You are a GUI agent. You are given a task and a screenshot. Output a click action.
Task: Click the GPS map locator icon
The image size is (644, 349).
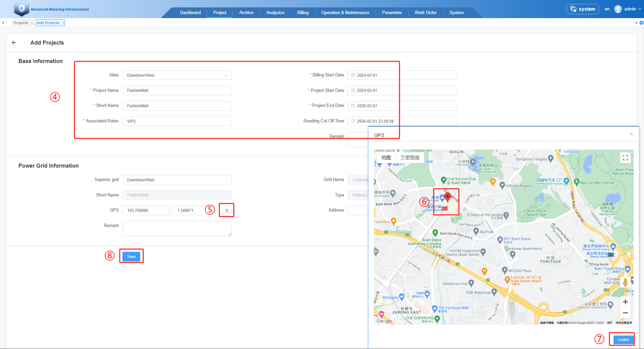(227, 211)
